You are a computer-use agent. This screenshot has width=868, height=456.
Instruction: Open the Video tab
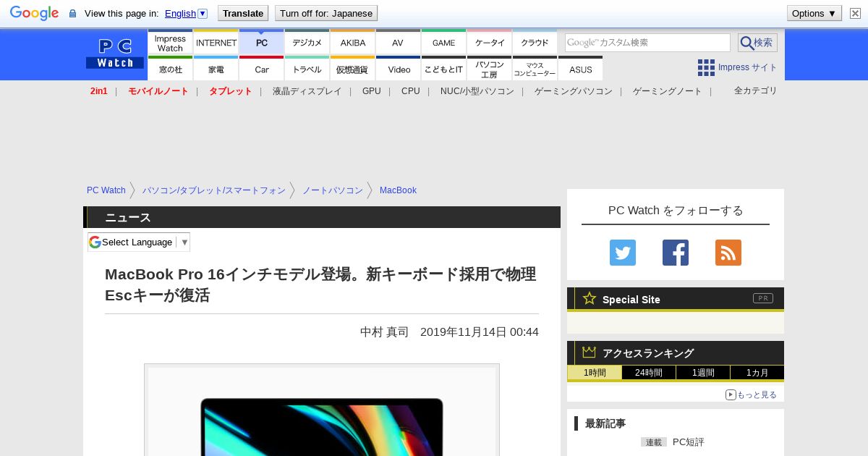[x=398, y=69]
